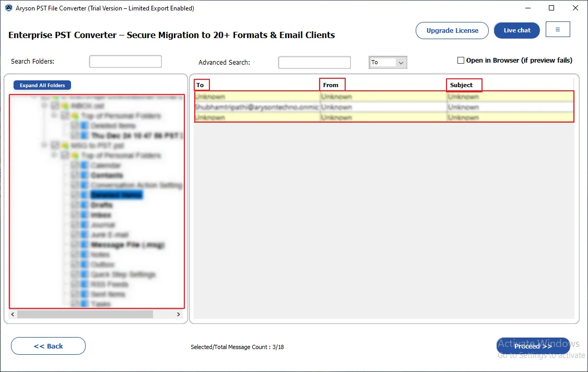The image size is (588, 372).
Task: Uncheck the Calendar folder checkbox
Action: click(x=75, y=165)
